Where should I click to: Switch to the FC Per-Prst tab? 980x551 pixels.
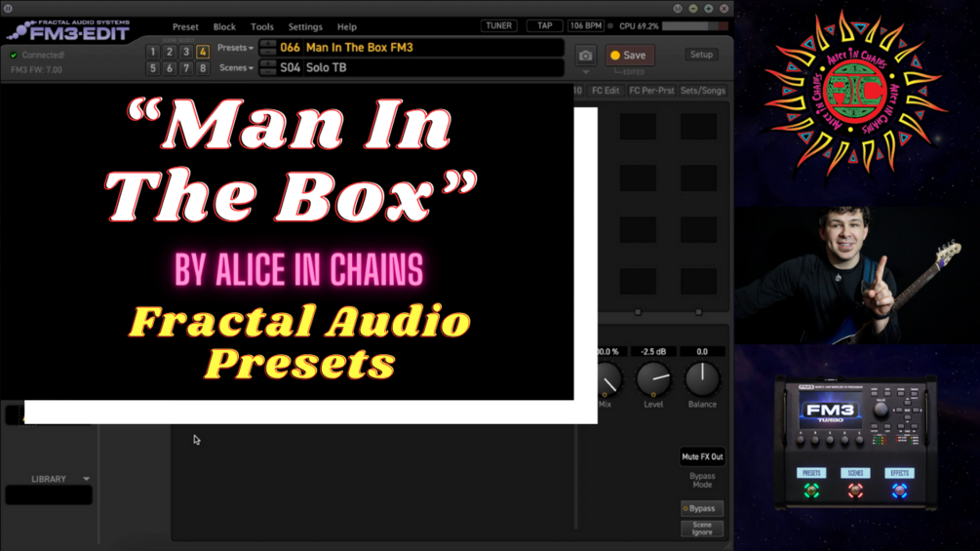pyautogui.click(x=651, y=91)
